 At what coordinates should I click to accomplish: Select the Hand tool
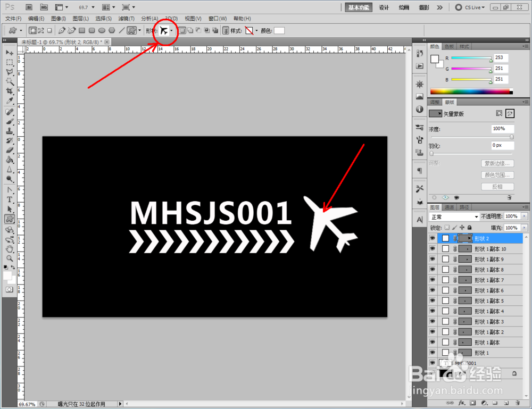10,249
